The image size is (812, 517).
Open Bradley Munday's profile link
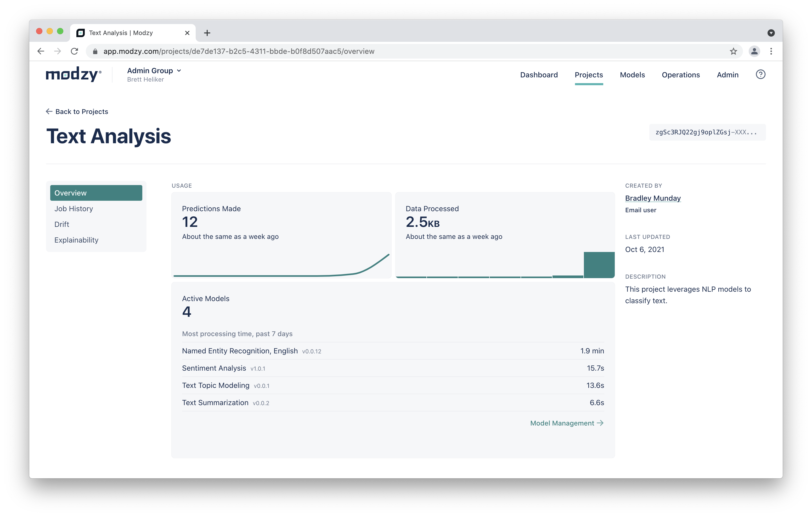click(x=652, y=198)
